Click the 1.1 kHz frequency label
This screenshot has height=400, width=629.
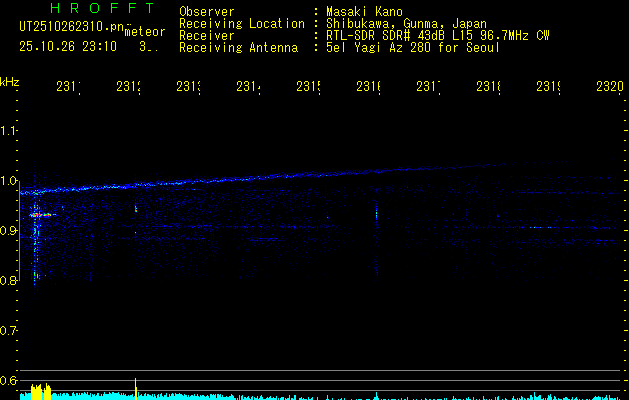(x=8, y=130)
